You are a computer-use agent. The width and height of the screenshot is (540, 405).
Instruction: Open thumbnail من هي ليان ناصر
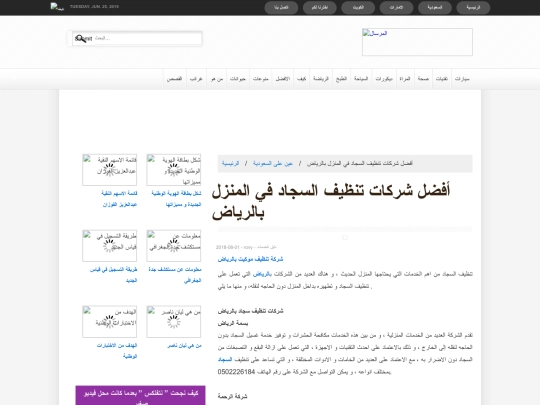click(174, 321)
